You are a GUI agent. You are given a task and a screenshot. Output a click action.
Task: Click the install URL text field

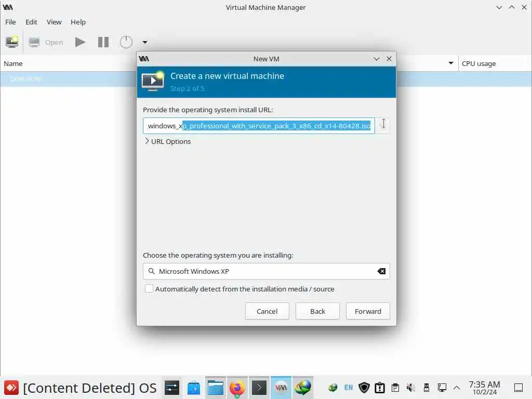[x=259, y=126]
